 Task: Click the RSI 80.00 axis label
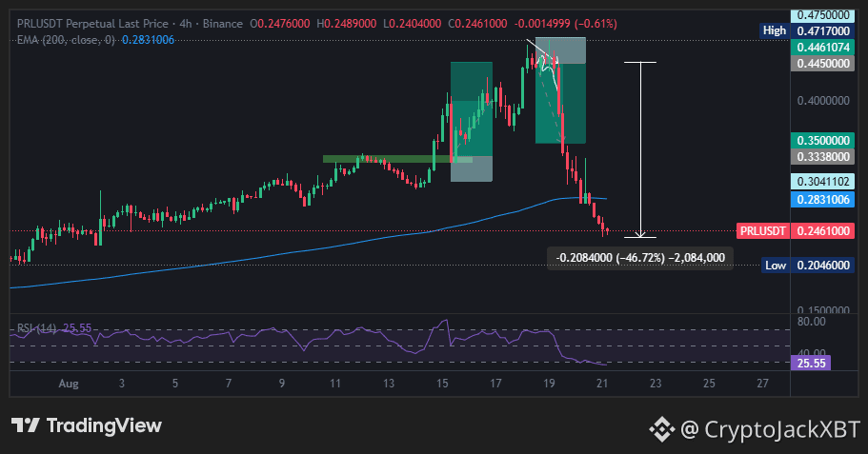[811, 322]
